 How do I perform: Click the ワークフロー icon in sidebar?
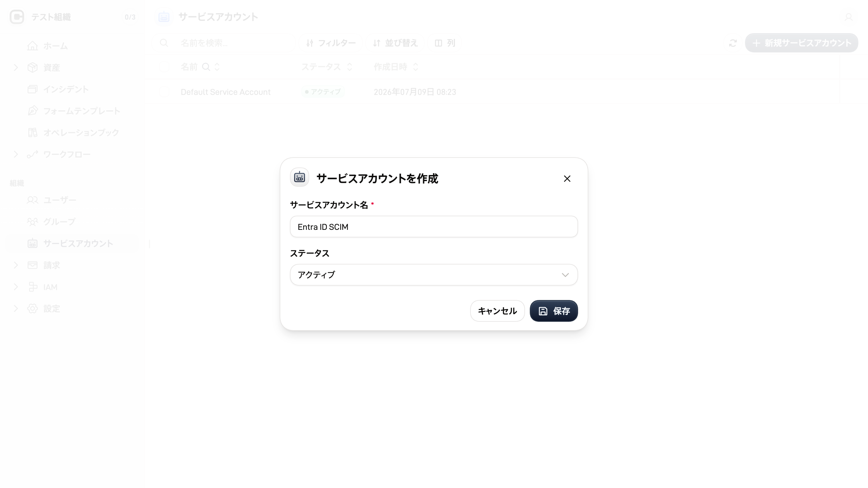pos(32,154)
